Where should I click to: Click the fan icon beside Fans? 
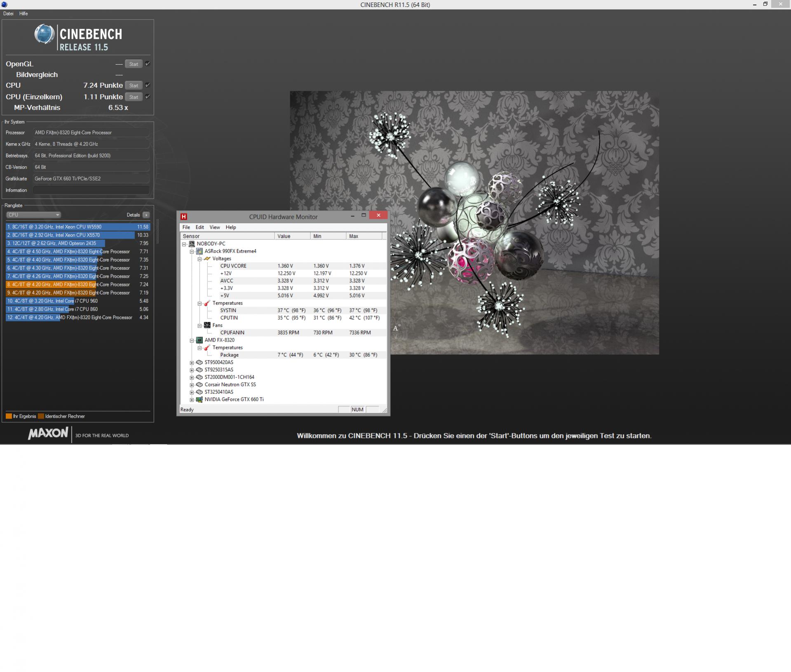tap(207, 325)
